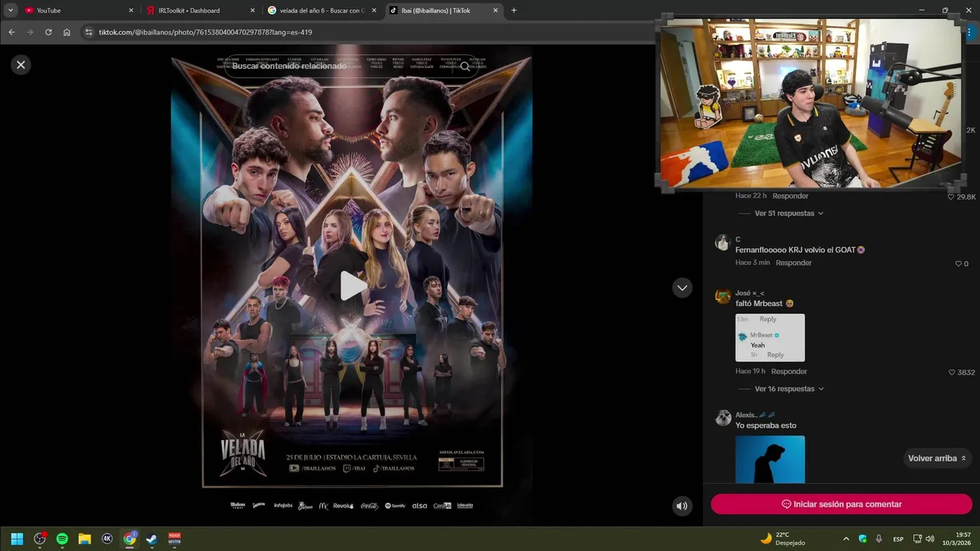This screenshot has width=980, height=551.
Task: Click 'Responder' on the comment posted Hace 22 h
Action: (790, 196)
